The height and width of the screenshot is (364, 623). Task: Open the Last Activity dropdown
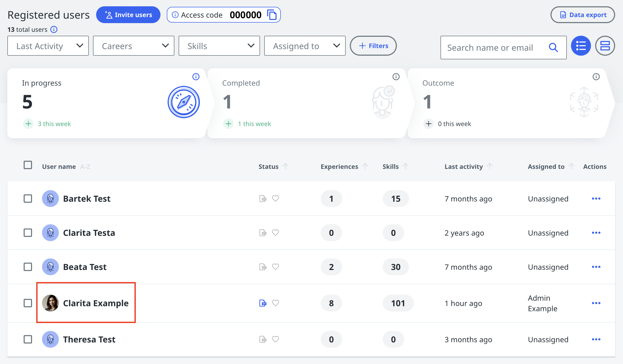click(48, 46)
